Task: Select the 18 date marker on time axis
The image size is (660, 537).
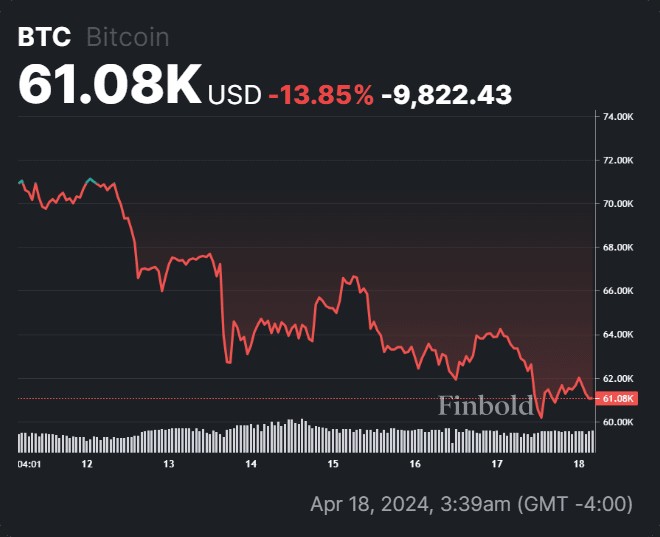Action: (x=579, y=464)
